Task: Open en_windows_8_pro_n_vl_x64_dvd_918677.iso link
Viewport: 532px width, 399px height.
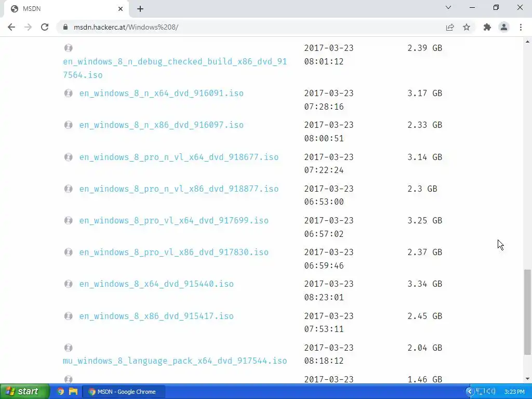Action: (x=179, y=157)
